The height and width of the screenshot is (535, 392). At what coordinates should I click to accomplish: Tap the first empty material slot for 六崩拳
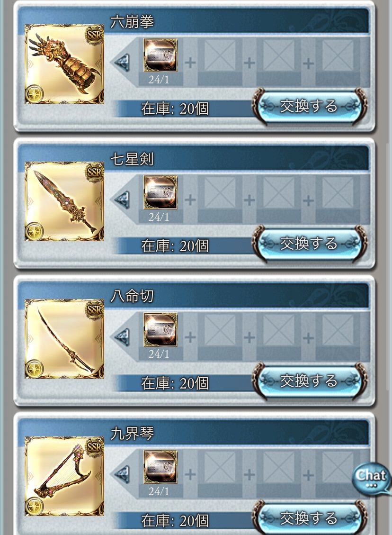pos(220,55)
